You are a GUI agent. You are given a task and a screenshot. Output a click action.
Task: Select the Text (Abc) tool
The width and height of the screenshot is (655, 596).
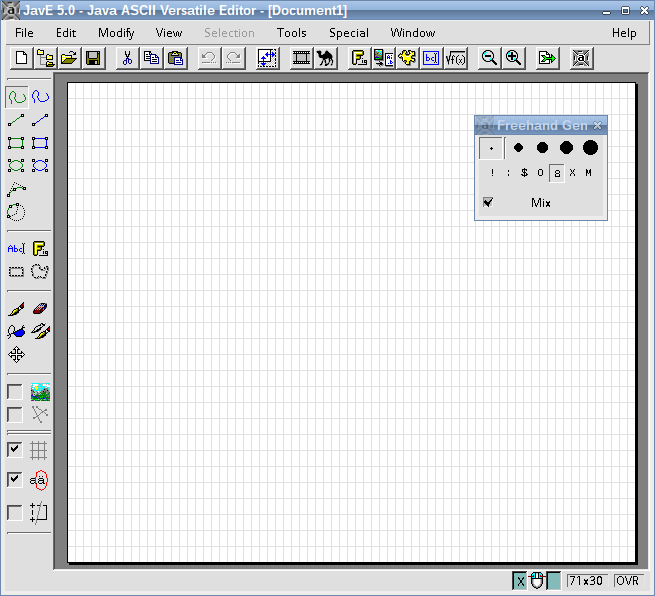[x=16, y=249]
